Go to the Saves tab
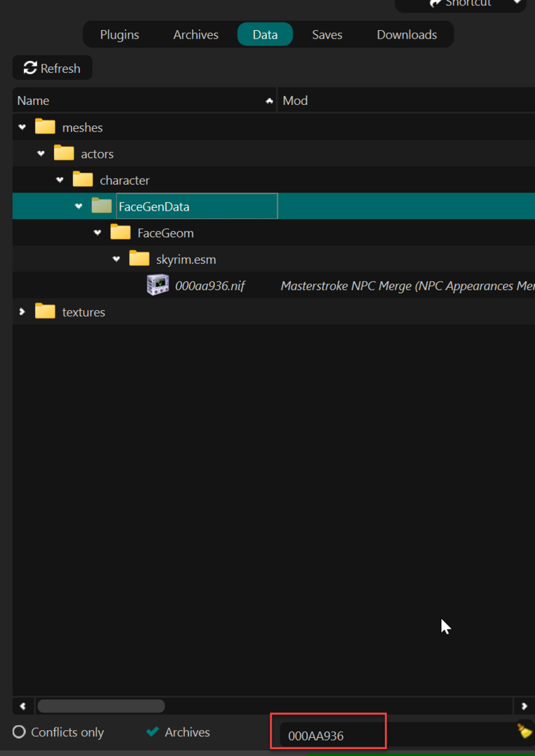 [x=327, y=35]
